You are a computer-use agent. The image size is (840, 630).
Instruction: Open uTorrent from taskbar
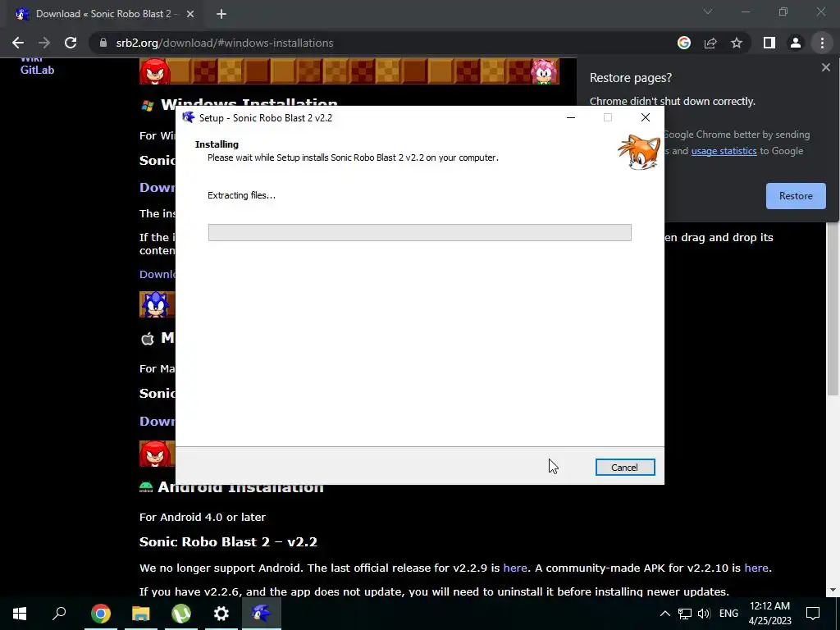coord(181,614)
